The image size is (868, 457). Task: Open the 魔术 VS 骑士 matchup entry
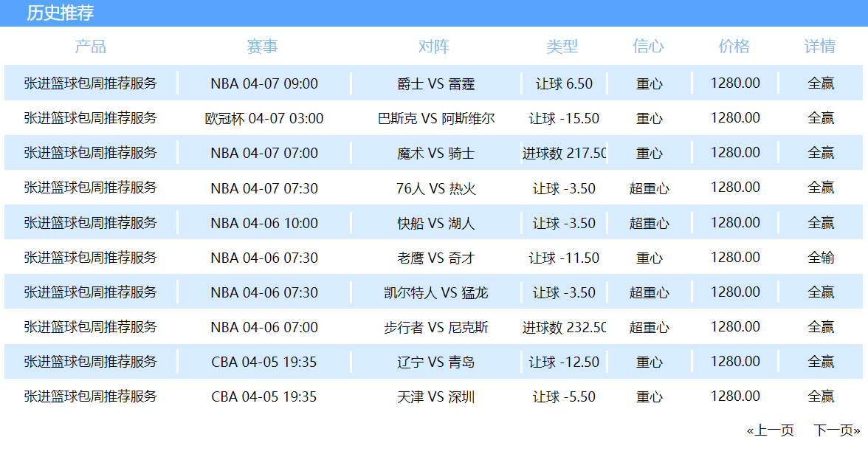click(x=435, y=153)
